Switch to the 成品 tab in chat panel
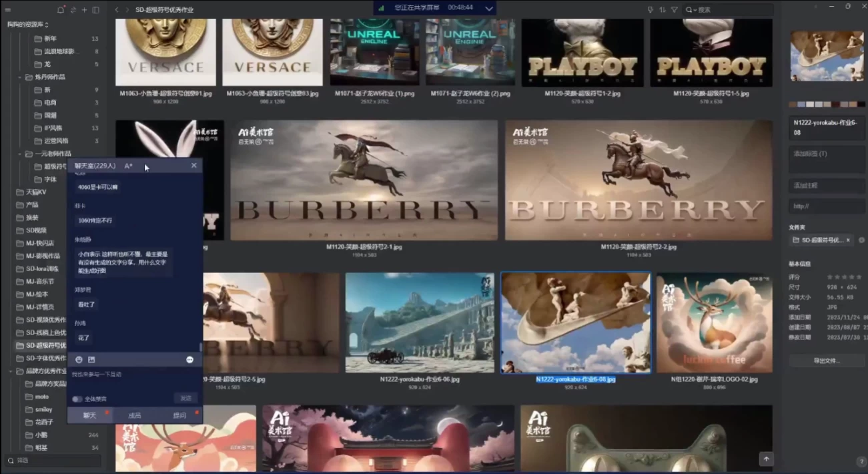 (135, 415)
